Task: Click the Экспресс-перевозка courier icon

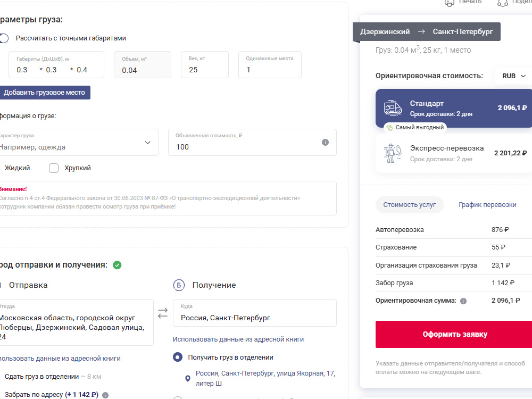Action: click(x=393, y=153)
